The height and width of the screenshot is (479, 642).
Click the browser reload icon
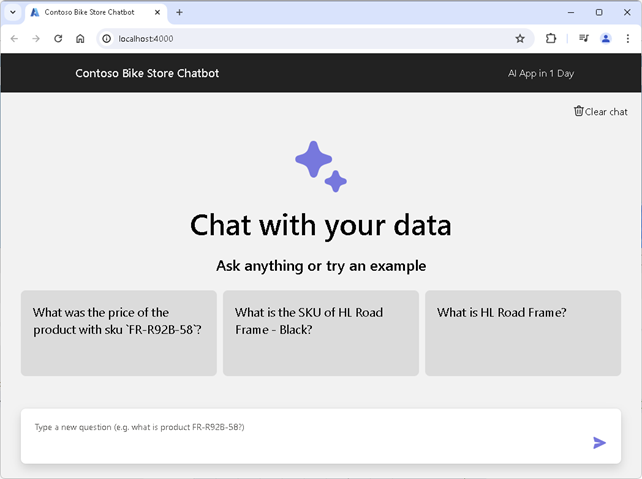(58, 38)
